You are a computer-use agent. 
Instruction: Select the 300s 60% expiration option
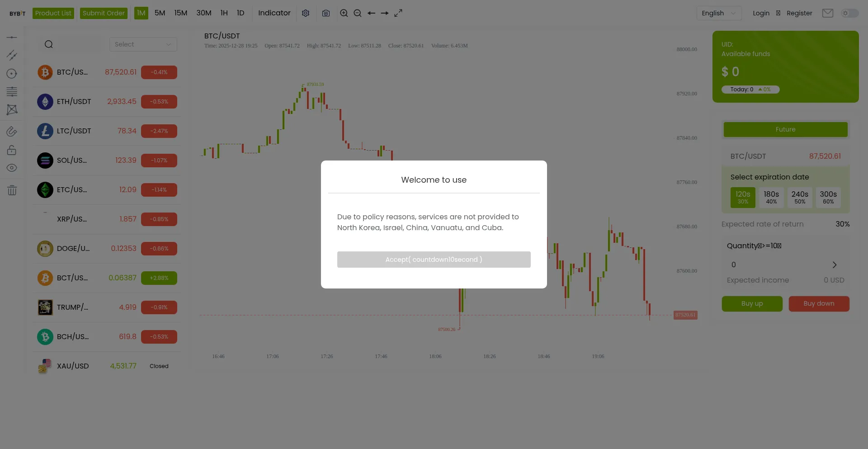[x=828, y=197]
